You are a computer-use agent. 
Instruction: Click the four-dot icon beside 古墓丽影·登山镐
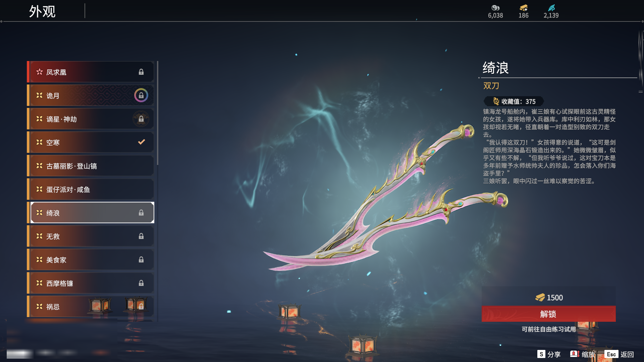tap(40, 166)
